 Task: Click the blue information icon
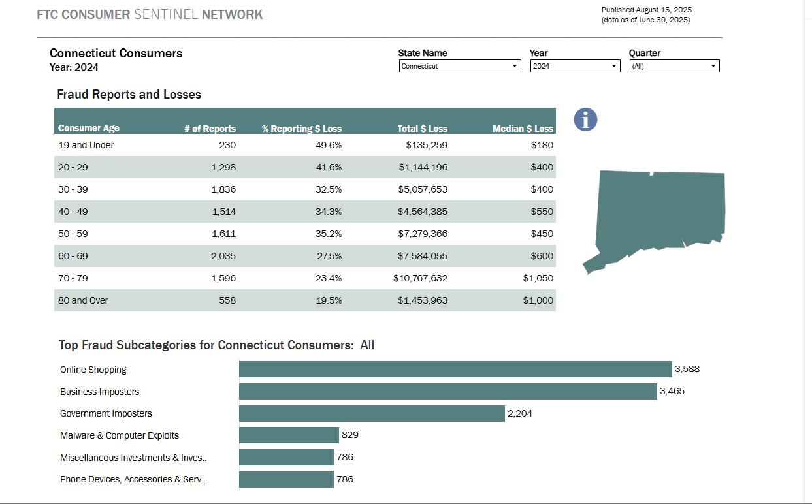(585, 119)
